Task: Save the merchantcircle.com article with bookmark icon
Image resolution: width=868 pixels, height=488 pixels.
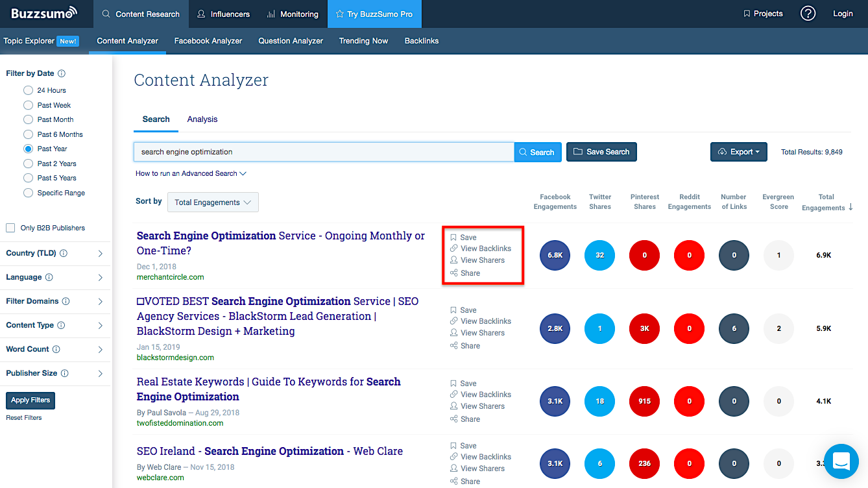Action: [464, 237]
